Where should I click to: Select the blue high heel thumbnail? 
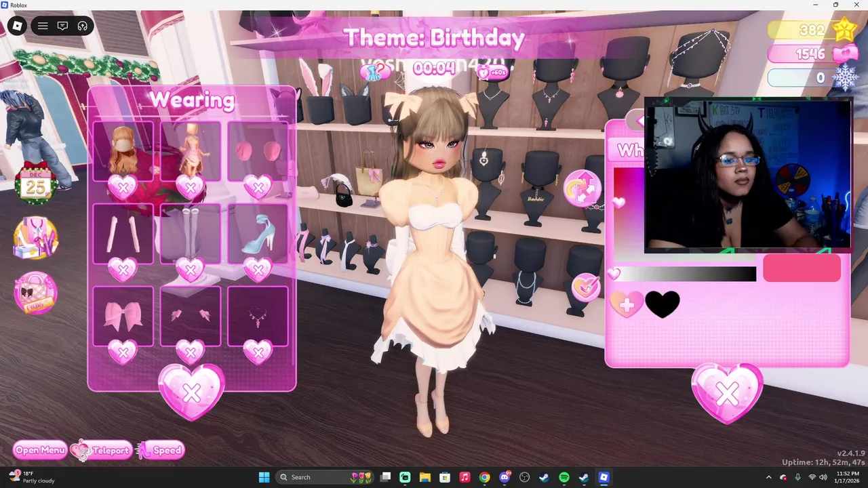point(258,233)
